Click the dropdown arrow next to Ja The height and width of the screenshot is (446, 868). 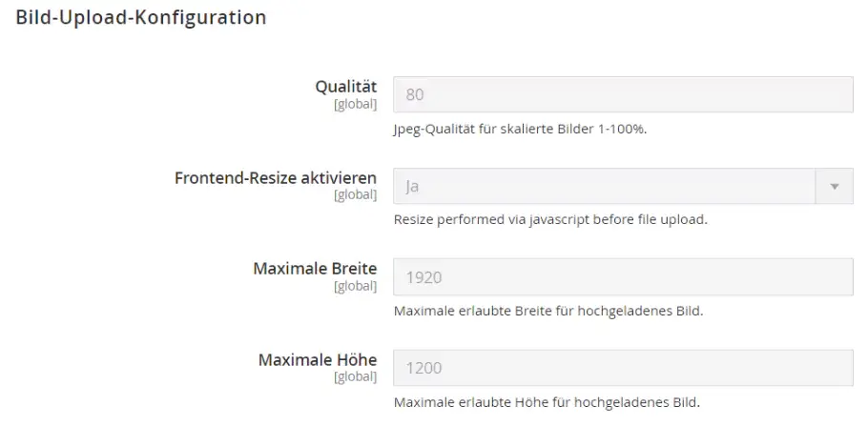pos(835,187)
